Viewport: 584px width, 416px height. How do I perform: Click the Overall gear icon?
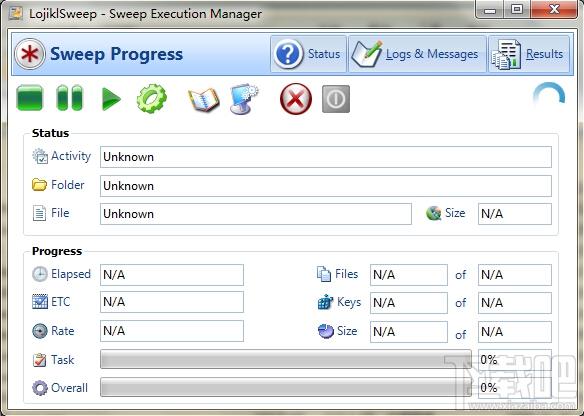pos(40,388)
